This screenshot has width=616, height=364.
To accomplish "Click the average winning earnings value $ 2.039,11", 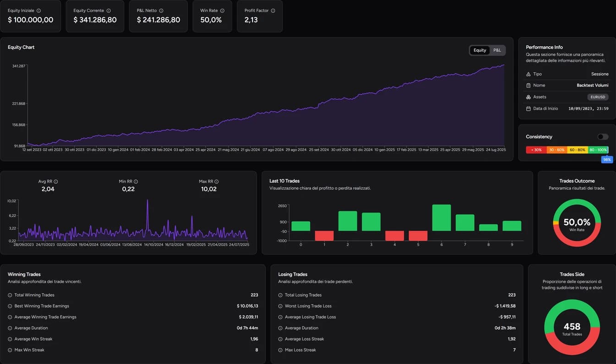I will 248,317.
